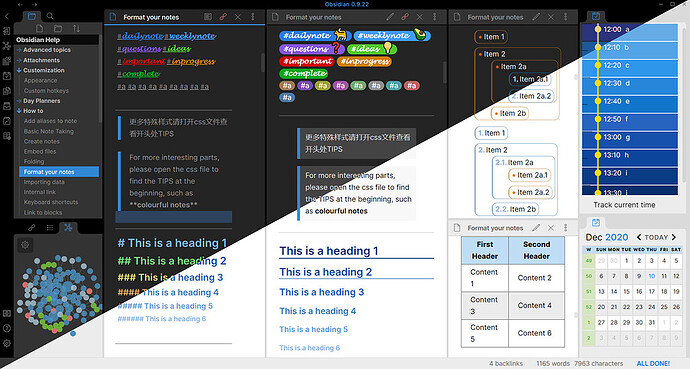The height and width of the screenshot is (369, 690).
Task: Click the #important red tag
Action: click(307, 61)
